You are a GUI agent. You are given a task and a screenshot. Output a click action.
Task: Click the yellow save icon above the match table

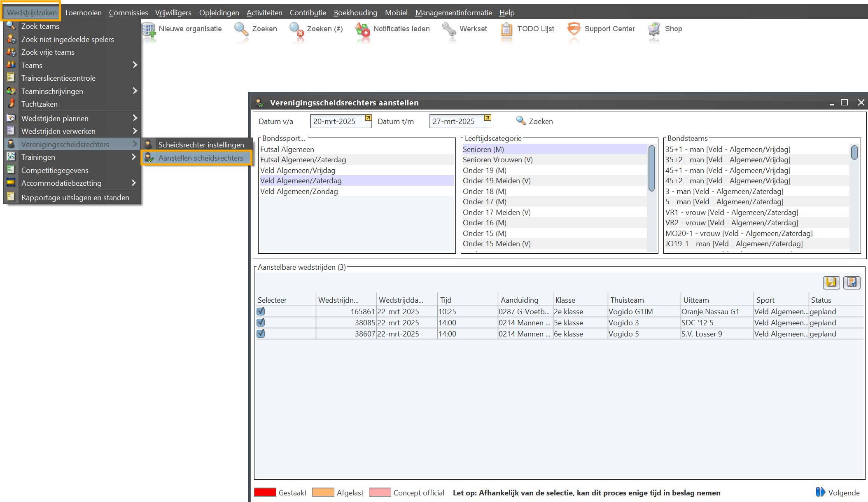831,282
